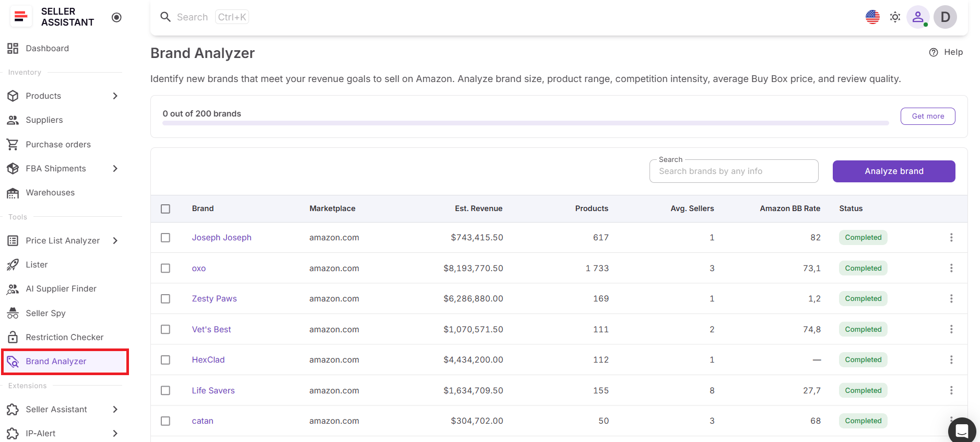Image resolution: width=980 pixels, height=442 pixels.
Task: Check the Joseph Joseph row checkbox
Action: click(166, 238)
